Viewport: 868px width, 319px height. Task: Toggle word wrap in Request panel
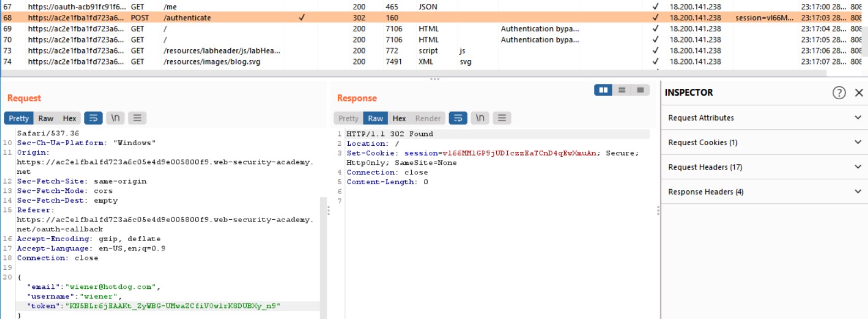point(93,118)
